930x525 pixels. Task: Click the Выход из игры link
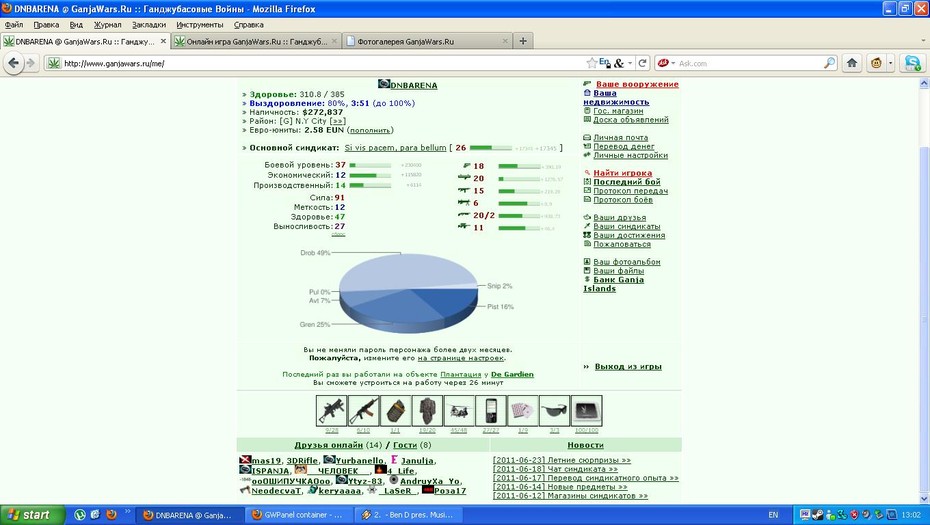click(x=628, y=367)
